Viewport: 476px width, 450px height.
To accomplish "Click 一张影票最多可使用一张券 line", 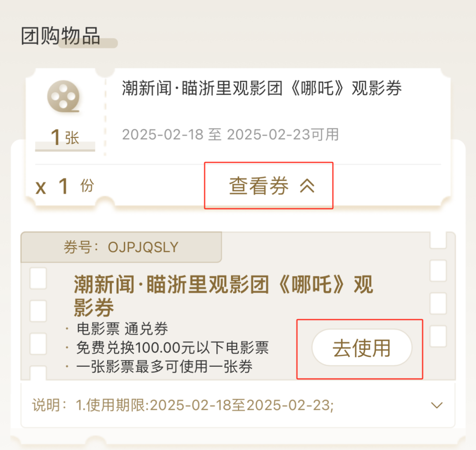I will pyautogui.click(x=164, y=367).
